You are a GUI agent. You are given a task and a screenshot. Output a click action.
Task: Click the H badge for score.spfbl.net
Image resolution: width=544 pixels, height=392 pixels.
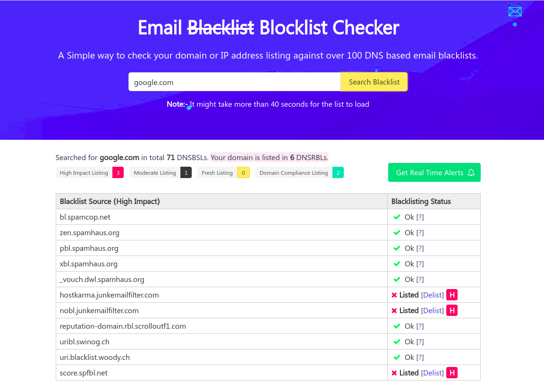(x=452, y=373)
